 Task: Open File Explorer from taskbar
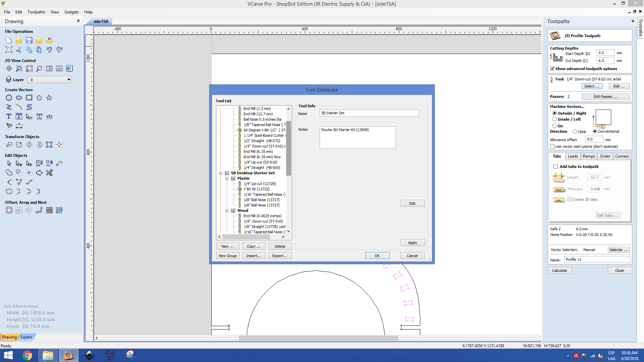click(x=48, y=355)
